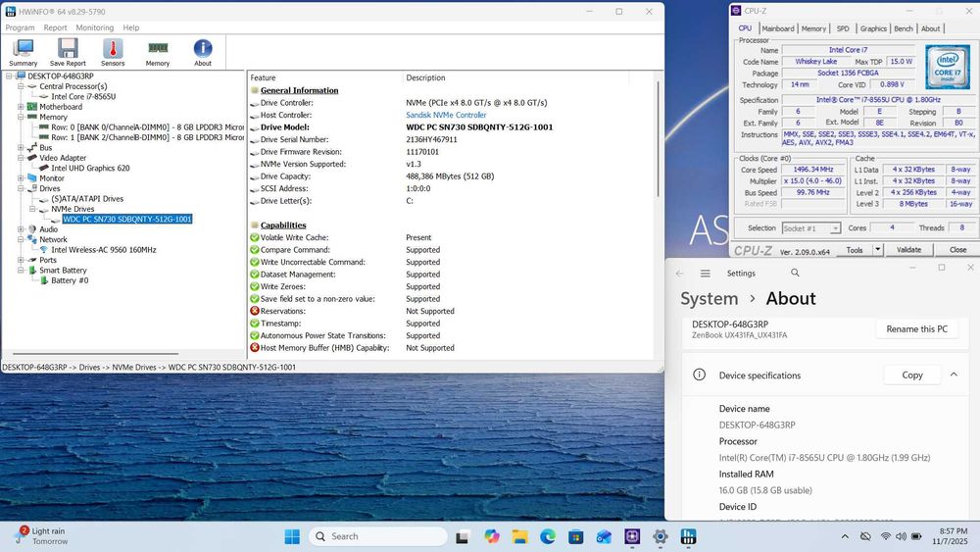Expand the Bus tree node
The height and width of the screenshot is (552, 980).
tap(21, 147)
